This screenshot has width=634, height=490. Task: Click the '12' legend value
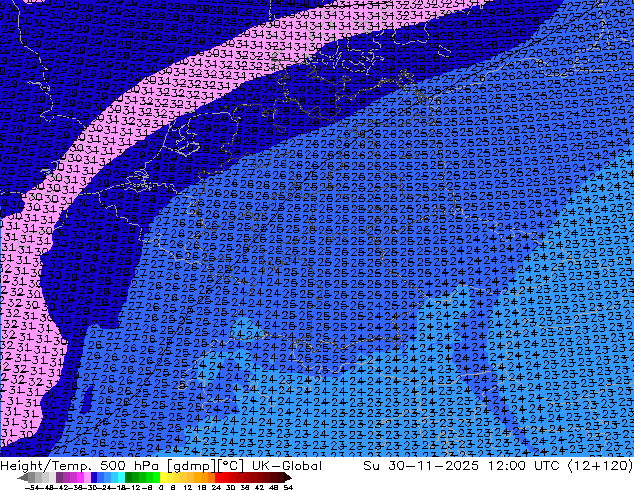pos(188,487)
